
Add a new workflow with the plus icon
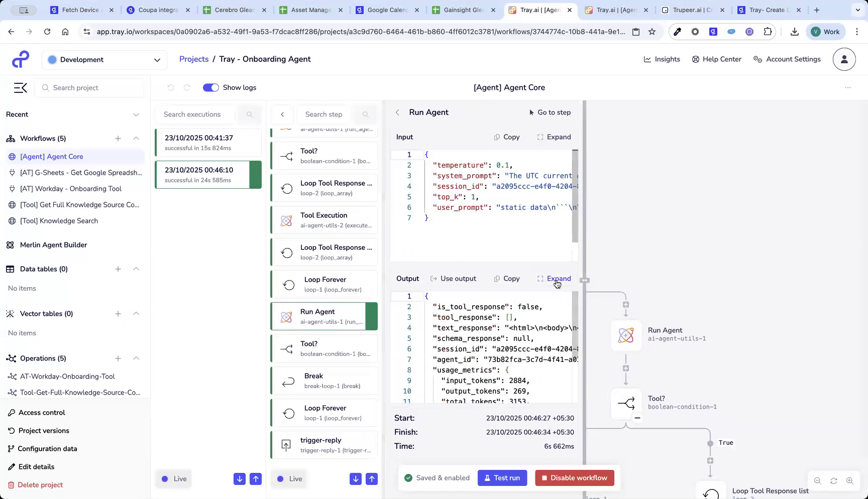click(x=118, y=139)
